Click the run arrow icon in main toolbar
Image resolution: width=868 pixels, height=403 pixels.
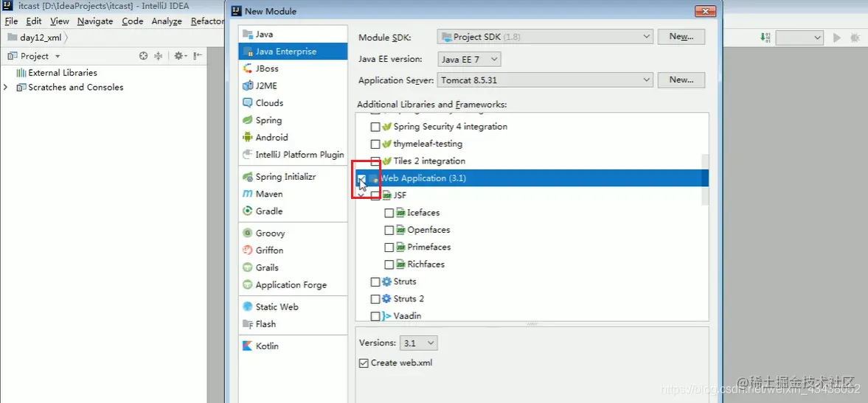pos(837,38)
